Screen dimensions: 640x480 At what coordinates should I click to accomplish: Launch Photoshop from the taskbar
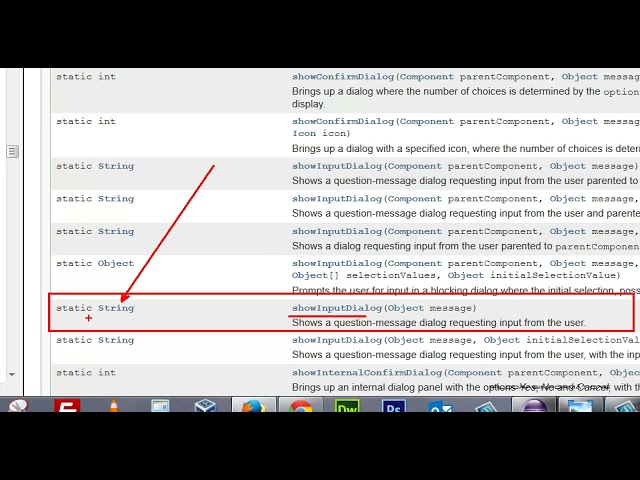click(x=393, y=405)
